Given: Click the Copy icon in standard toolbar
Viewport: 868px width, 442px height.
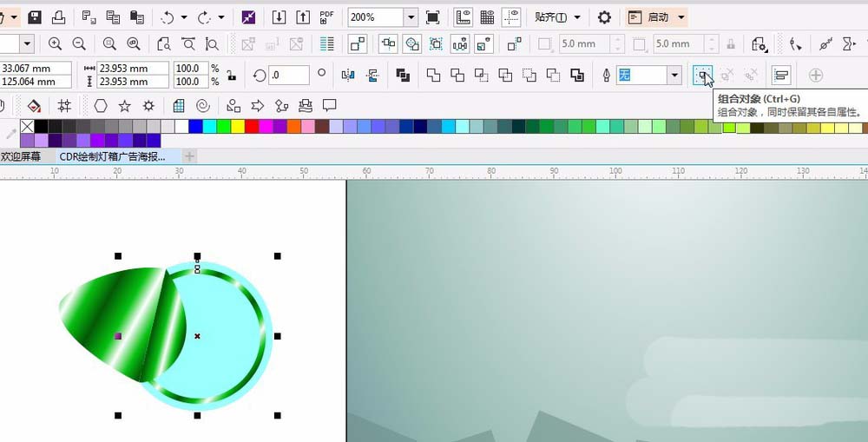Looking at the screenshot, I should click(x=113, y=17).
